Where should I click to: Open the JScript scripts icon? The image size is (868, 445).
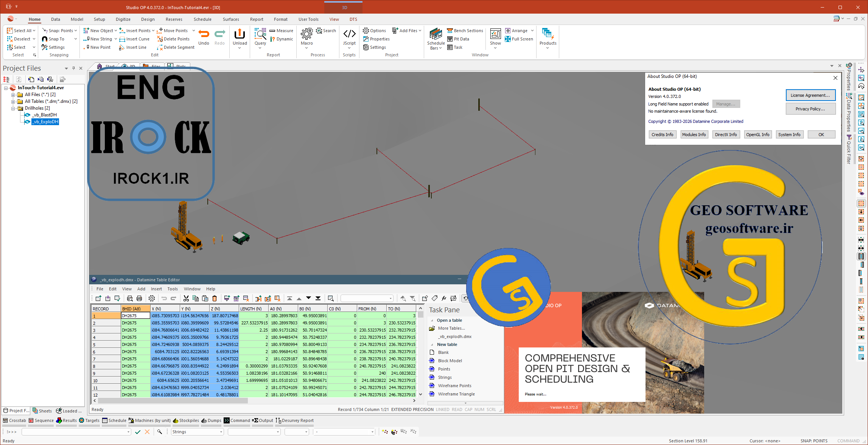click(x=349, y=34)
